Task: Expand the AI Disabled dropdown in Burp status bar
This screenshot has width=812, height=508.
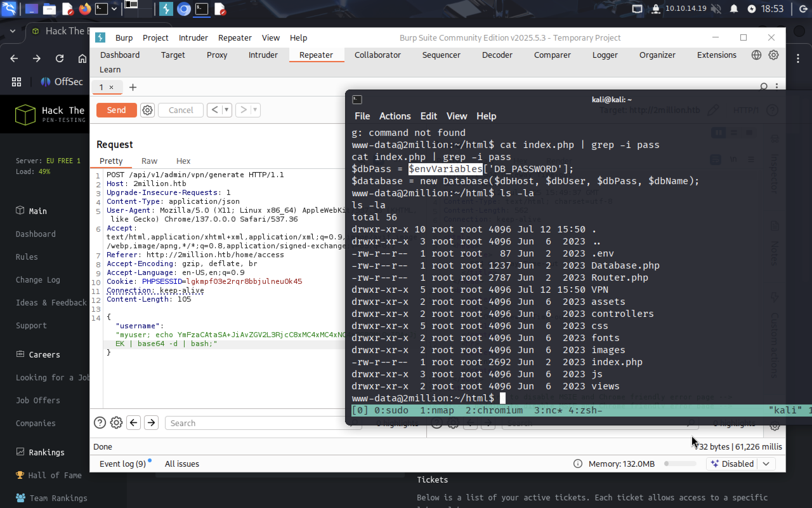Action: tap(766, 464)
